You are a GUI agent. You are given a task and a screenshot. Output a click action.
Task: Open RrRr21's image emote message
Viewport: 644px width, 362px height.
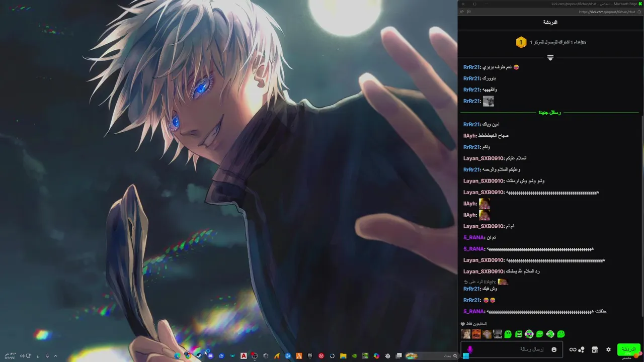click(488, 101)
